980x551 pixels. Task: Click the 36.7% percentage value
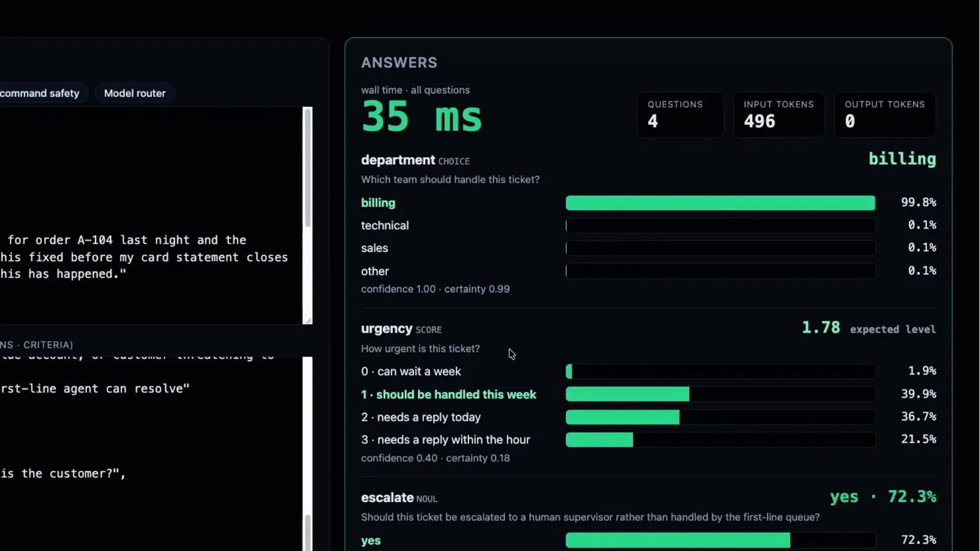click(x=918, y=416)
